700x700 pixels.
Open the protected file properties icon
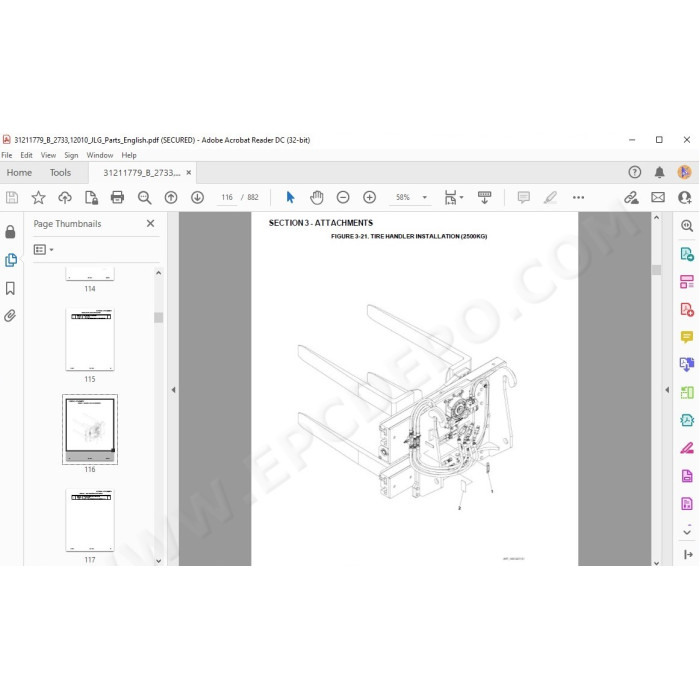pos(91,197)
